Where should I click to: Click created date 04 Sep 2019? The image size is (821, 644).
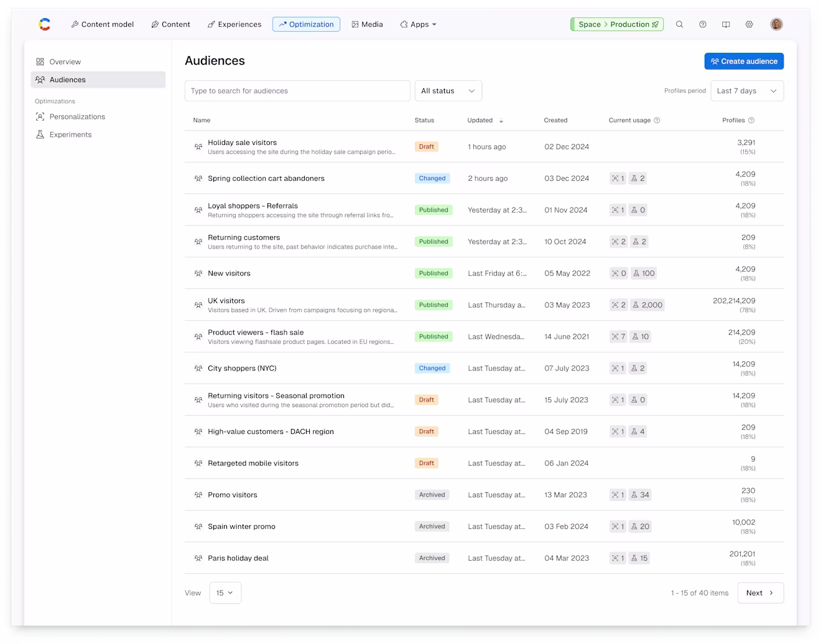pos(566,432)
